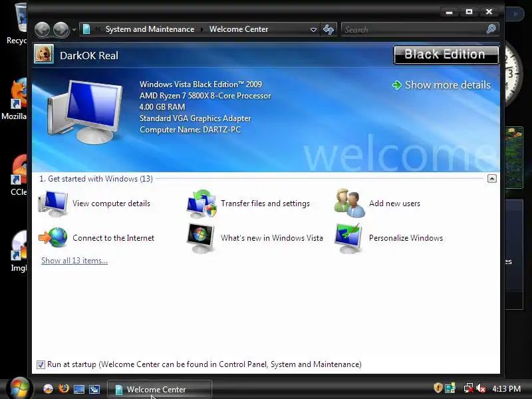
Task: Click Show more details link
Action: (441, 85)
